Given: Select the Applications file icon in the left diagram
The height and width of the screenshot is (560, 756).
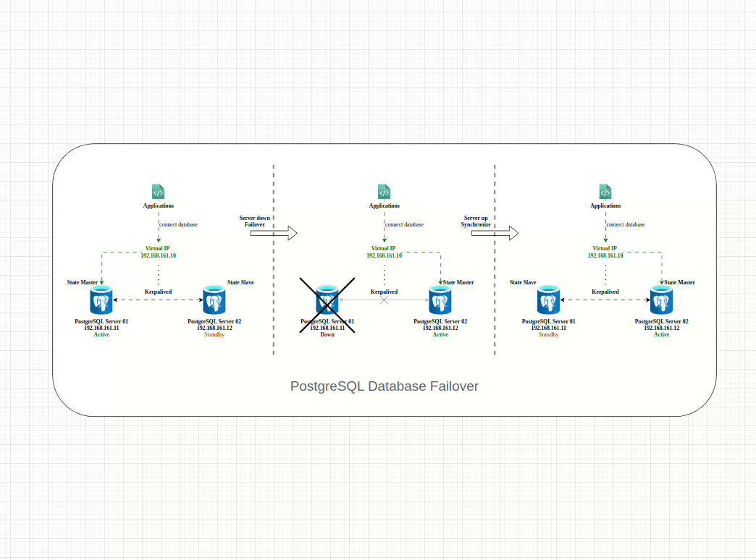Looking at the screenshot, I should pos(158,191).
